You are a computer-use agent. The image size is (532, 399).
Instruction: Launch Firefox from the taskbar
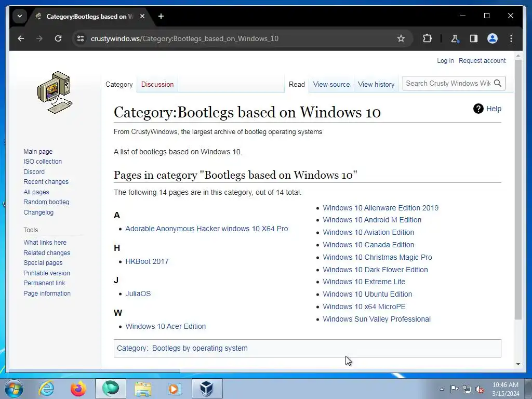click(78, 389)
